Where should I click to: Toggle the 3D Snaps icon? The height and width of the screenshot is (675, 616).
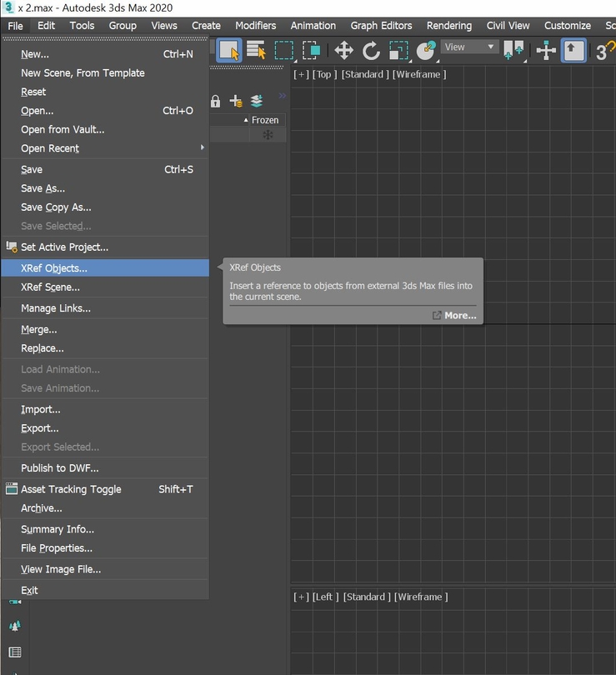click(x=605, y=51)
